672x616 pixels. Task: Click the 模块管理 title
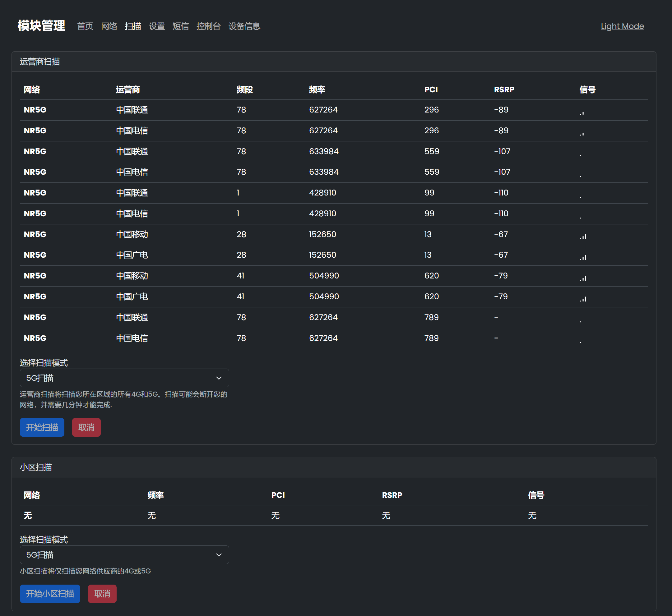[41, 26]
